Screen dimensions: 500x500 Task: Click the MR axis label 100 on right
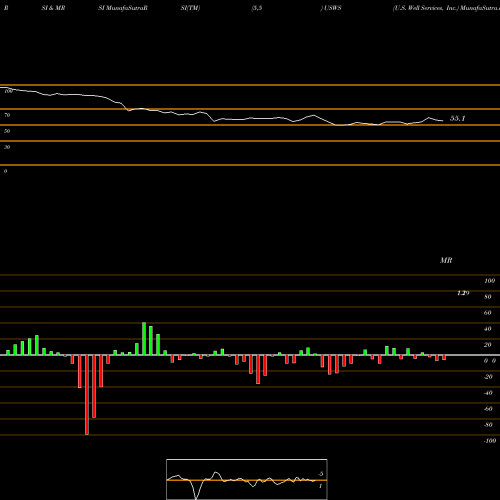click(490, 281)
